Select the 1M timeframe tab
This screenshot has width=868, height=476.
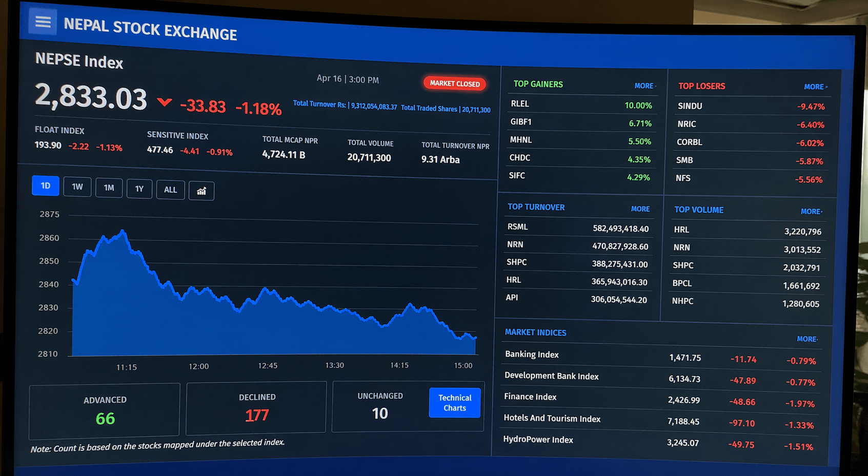pos(109,188)
